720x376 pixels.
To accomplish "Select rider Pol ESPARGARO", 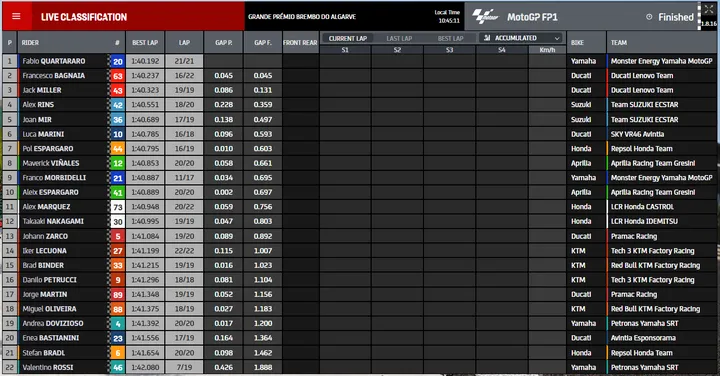I will tap(48, 149).
